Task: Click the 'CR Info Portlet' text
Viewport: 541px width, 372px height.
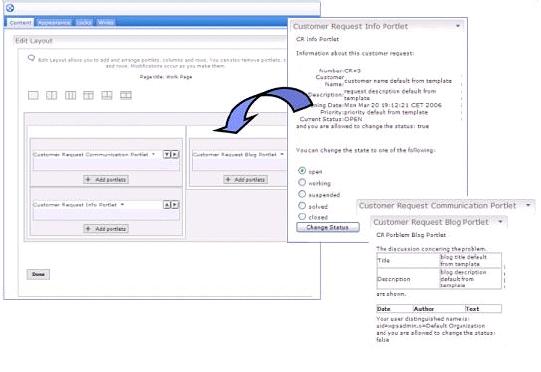Action: [x=317, y=39]
